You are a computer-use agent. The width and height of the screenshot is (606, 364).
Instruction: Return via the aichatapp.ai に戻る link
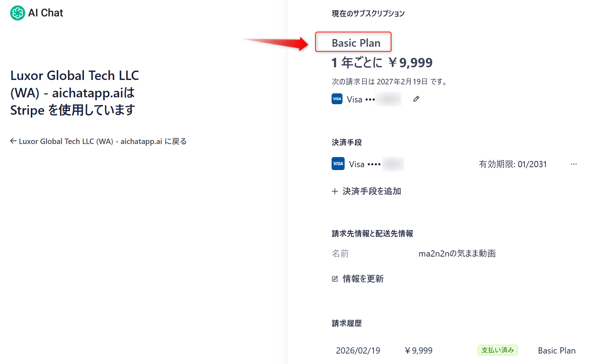102,141
